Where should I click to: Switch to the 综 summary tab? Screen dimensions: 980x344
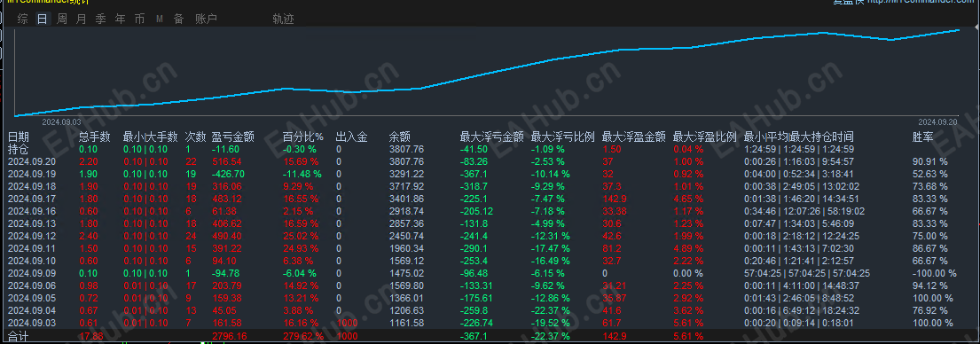point(22,19)
